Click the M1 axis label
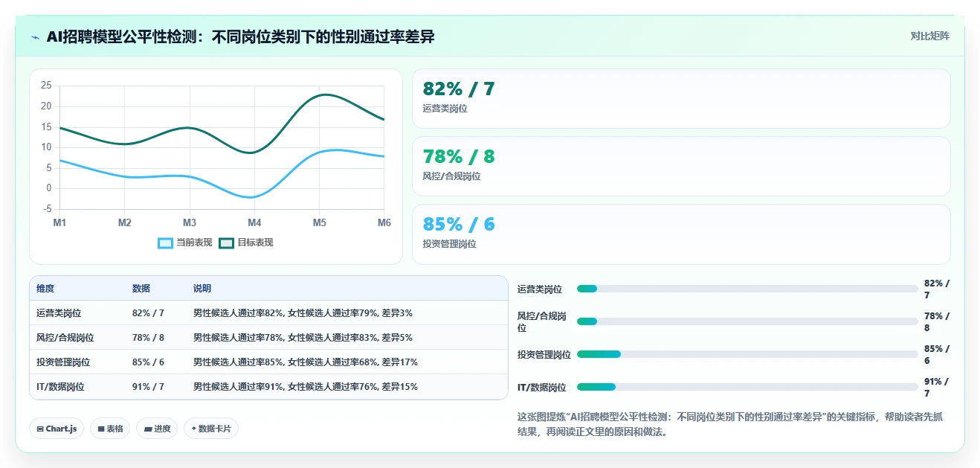Viewport: 980px width, 468px height. point(59,222)
